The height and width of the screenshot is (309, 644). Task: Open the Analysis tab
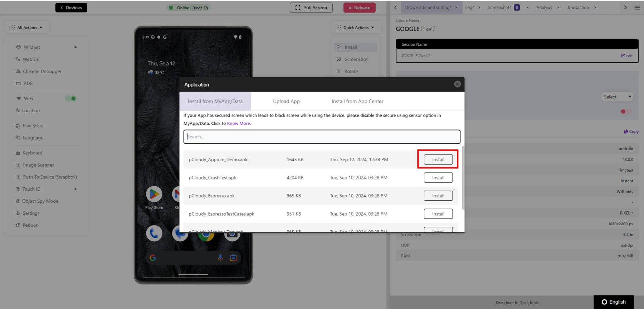[x=544, y=8]
